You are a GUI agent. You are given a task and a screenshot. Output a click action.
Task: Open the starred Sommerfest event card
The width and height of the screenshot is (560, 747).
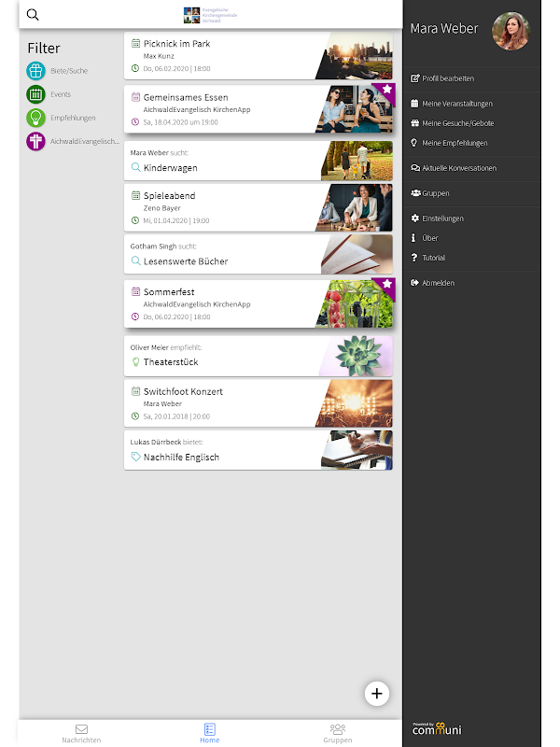pyautogui.click(x=259, y=304)
